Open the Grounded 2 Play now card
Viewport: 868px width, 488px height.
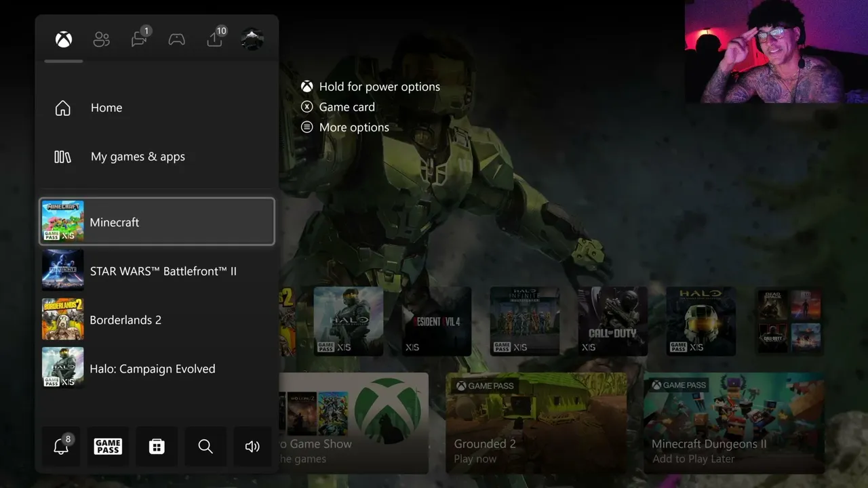pos(536,423)
